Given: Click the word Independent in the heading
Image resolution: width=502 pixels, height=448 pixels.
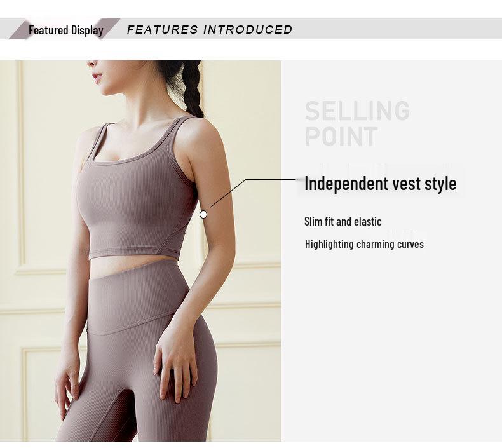Looking at the screenshot, I should pyautogui.click(x=343, y=184).
